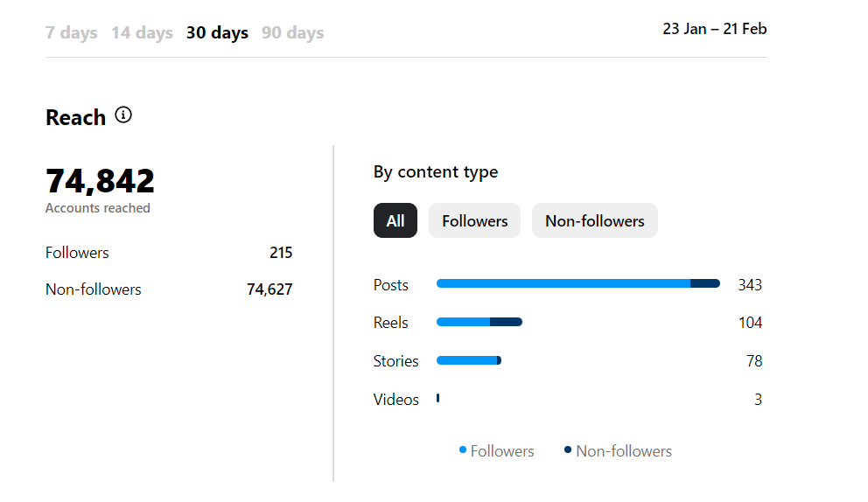Click the Reels content type label
The height and width of the screenshot is (502, 868).
click(x=390, y=323)
